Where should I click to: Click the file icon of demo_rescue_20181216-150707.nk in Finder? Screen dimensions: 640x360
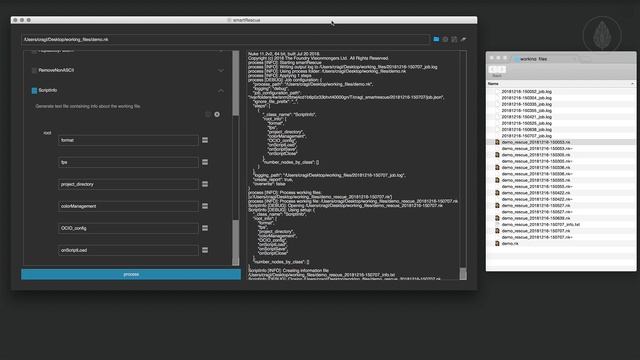[x=497, y=231]
